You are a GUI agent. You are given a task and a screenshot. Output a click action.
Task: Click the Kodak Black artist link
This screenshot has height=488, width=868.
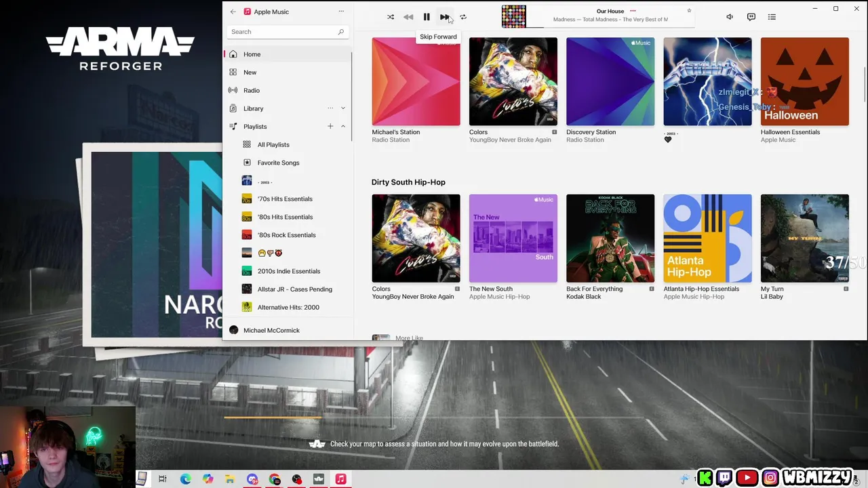[x=584, y=297]
